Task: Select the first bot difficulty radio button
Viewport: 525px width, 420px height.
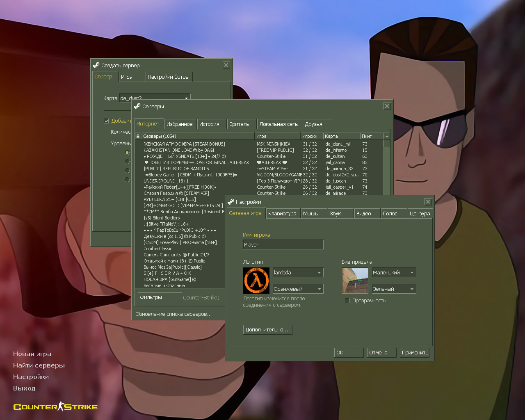Action: point(127,153)
